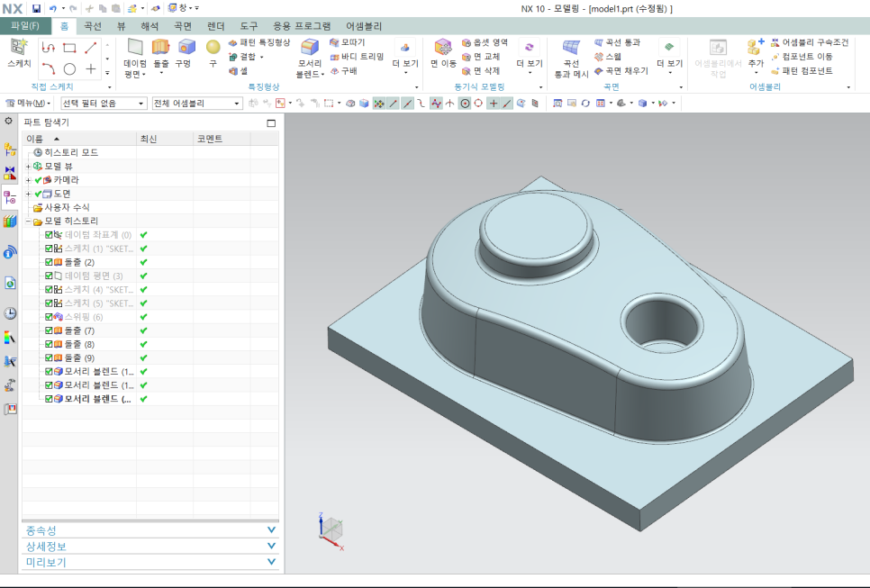
Task: Open the Constraint Navigator sidebar icon
Action: click(10, 173)
